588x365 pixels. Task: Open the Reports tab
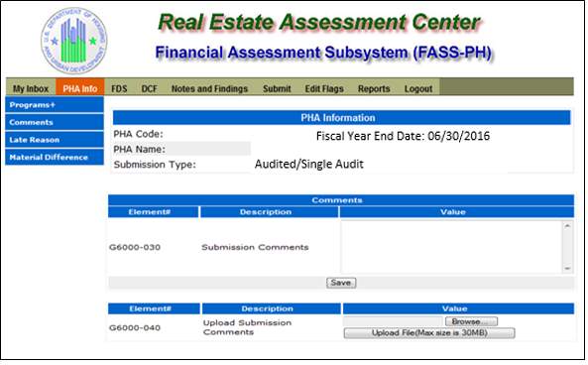[374, 89]
